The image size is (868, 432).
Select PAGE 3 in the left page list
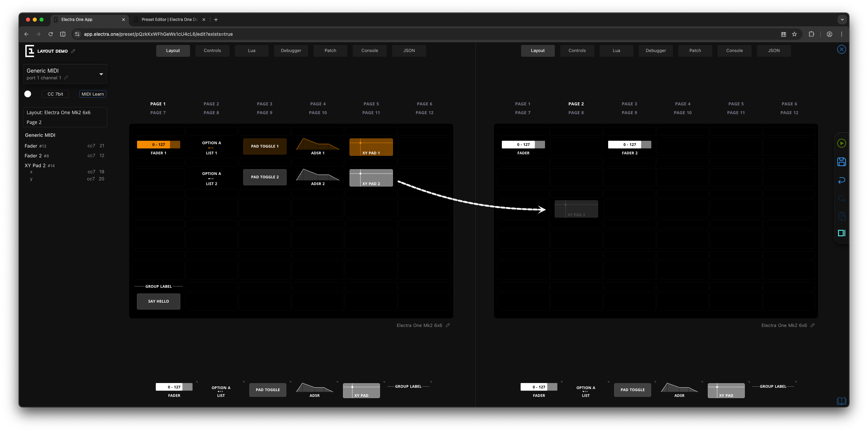[x=264, y=104]
